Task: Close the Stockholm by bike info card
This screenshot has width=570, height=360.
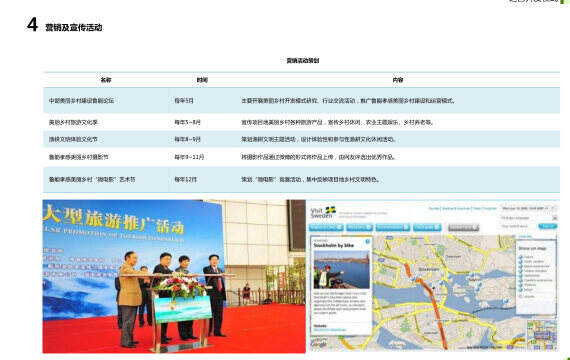Action: (368, 241)
